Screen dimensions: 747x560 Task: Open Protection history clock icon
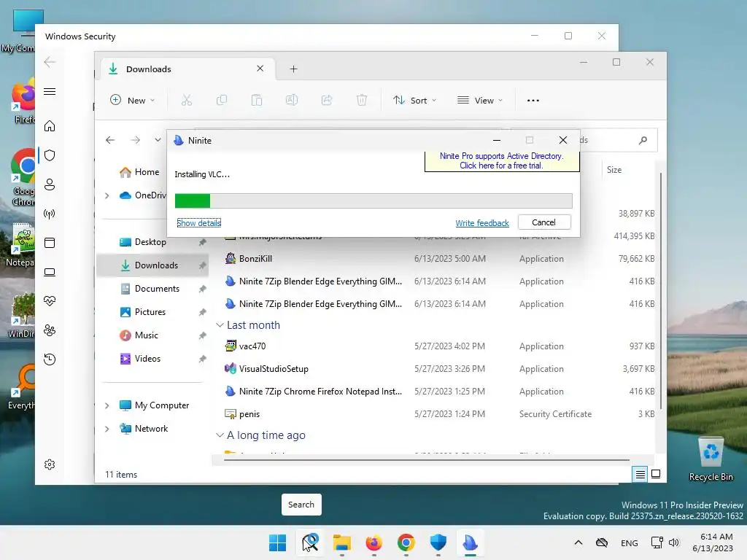click(x=50, y=359)
